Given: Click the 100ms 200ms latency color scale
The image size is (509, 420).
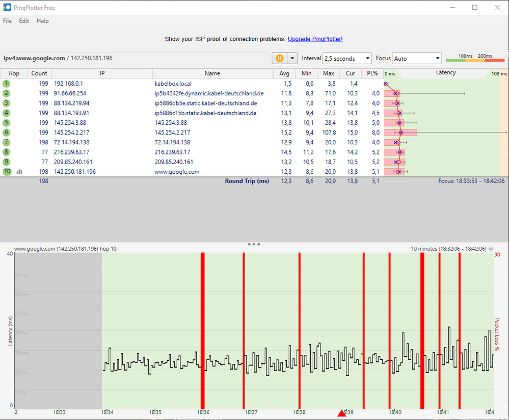Looking at the screenshot, I should click(475, 58).
